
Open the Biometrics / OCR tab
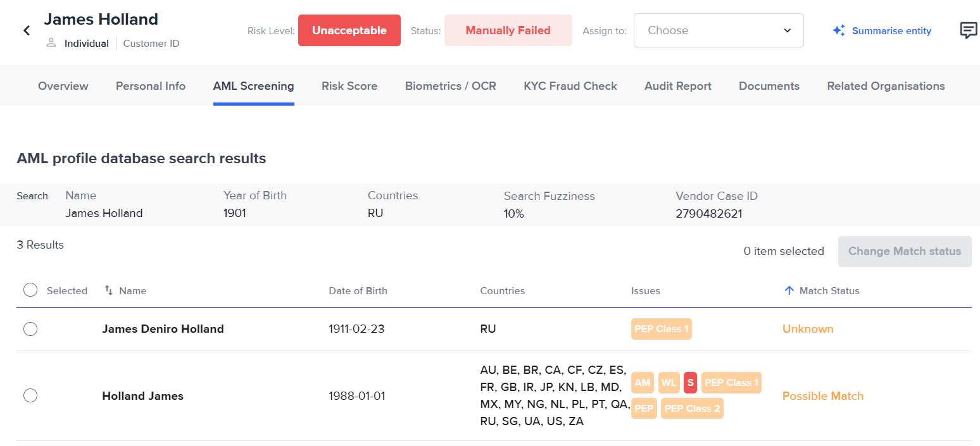[451, 86]
